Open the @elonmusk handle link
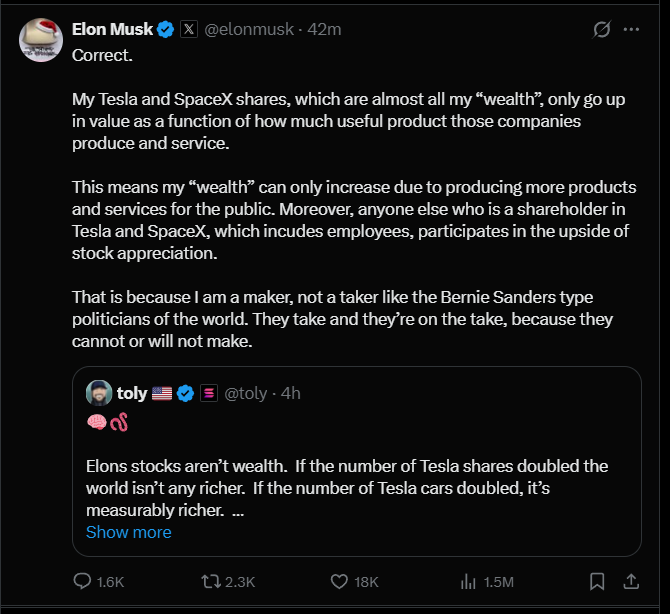The width and height of the screenshot is (670, 614). 249,29
